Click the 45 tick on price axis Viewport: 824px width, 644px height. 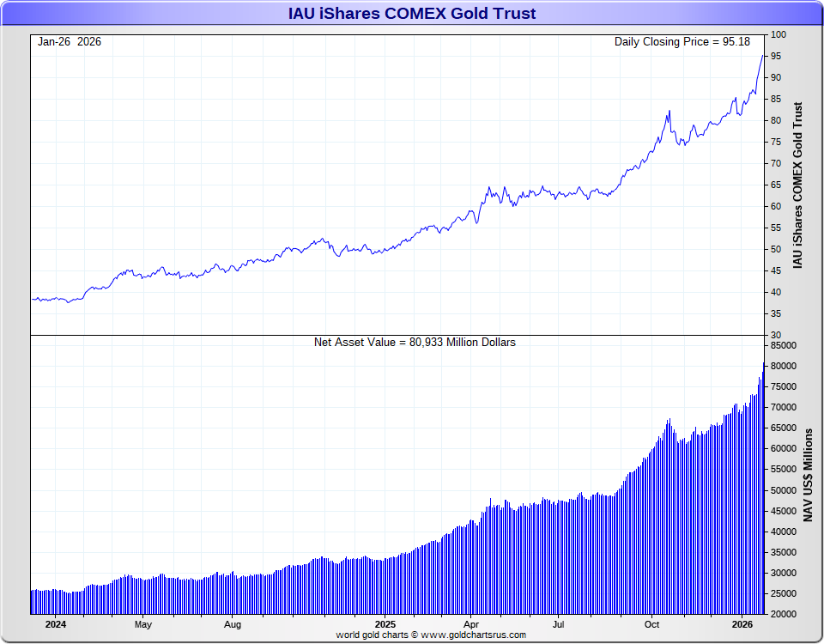[776, 270]
